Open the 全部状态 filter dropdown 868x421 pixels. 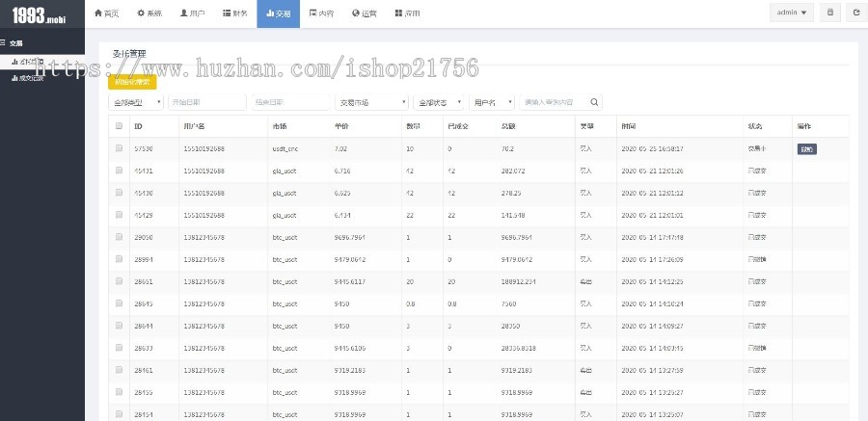pos(439,102)
